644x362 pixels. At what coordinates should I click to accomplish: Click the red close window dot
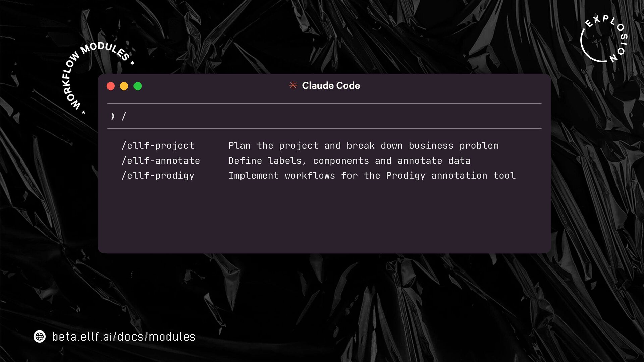tap(111, 86)
